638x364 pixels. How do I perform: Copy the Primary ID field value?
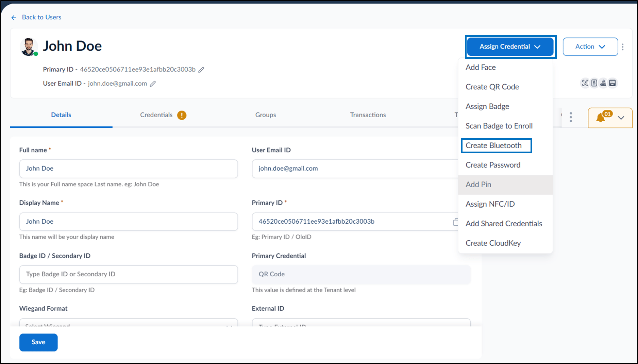(x=455, y=222)
